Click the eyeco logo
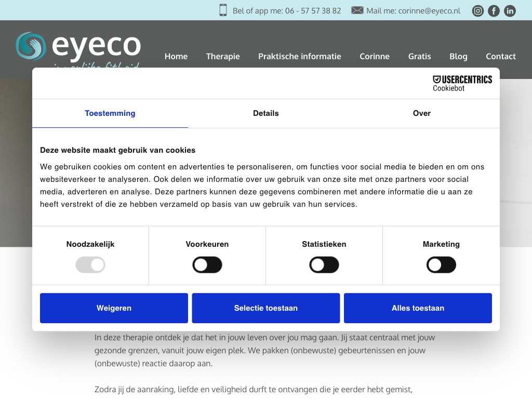Viewport: 532px width, 399px height. coord(78,47)
